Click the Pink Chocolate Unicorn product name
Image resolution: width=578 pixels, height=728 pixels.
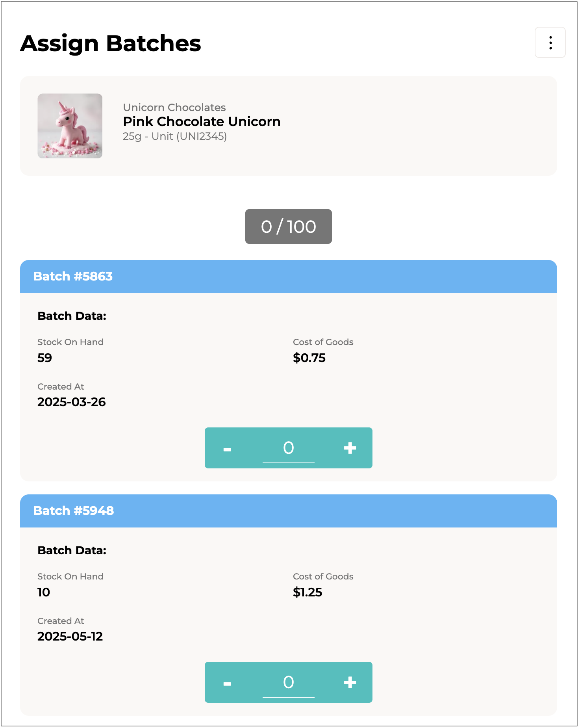tap(202, 122)
